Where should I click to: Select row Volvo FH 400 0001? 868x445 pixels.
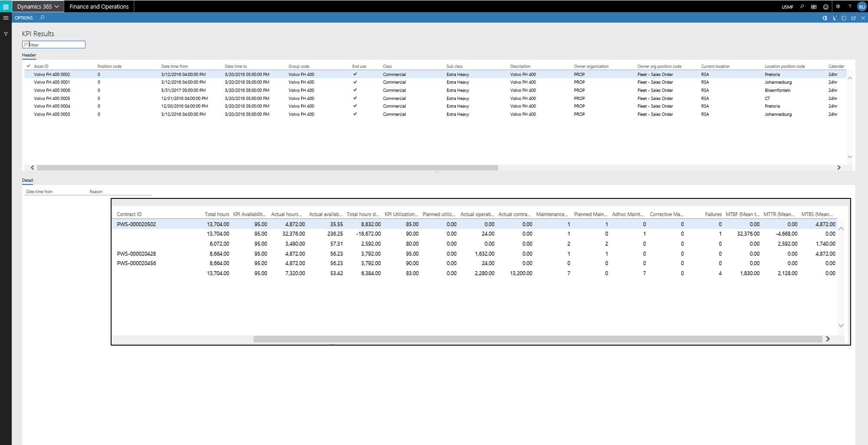[435, 82]
